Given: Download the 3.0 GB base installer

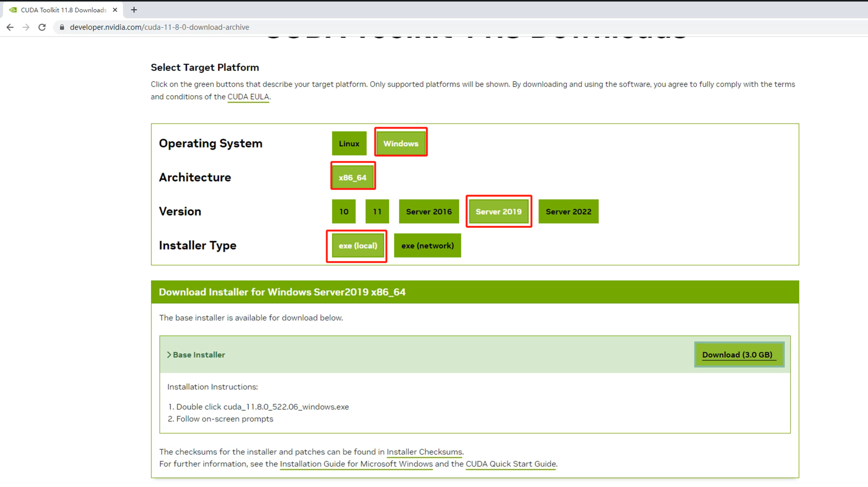Looking at the screenshot, I should tap(739, 355).
